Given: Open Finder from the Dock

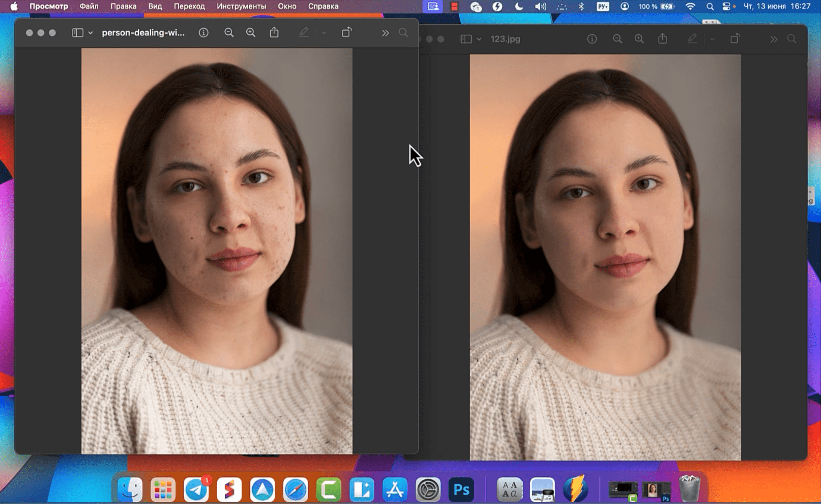Looking at the screenshot, I should tap(130, 489).
